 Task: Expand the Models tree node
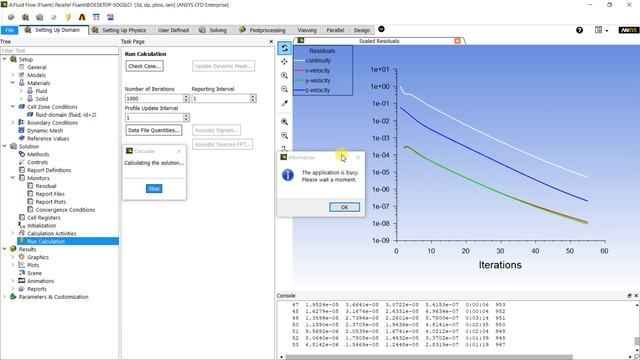pos(13,75)
